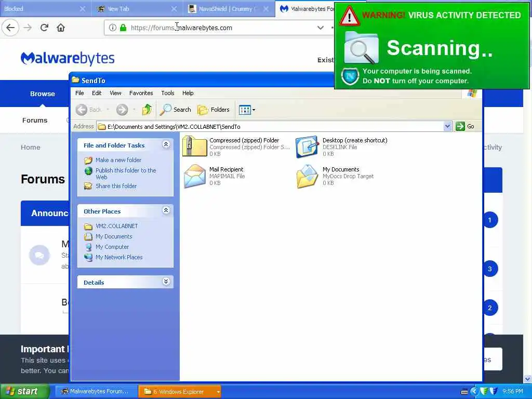Select the My Documents drop target item
This screenshot has height=399, width=532.
click(x=335, y=176)
